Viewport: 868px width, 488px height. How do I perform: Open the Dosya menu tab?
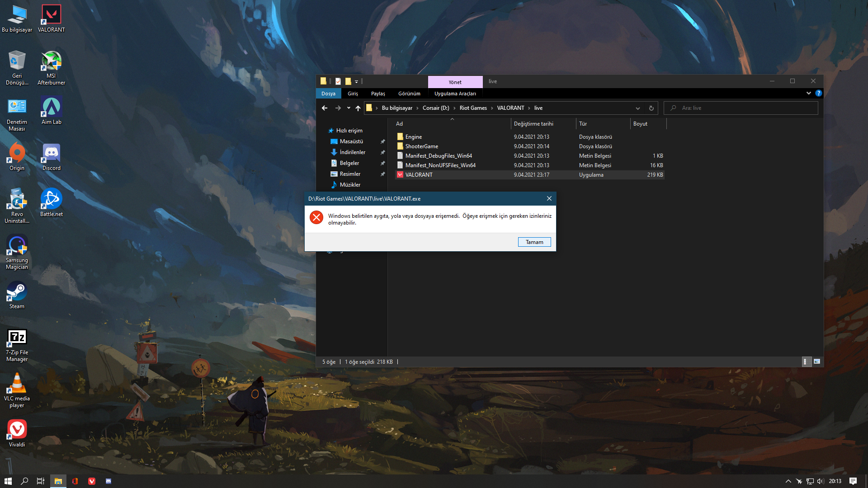pos(328,94)
